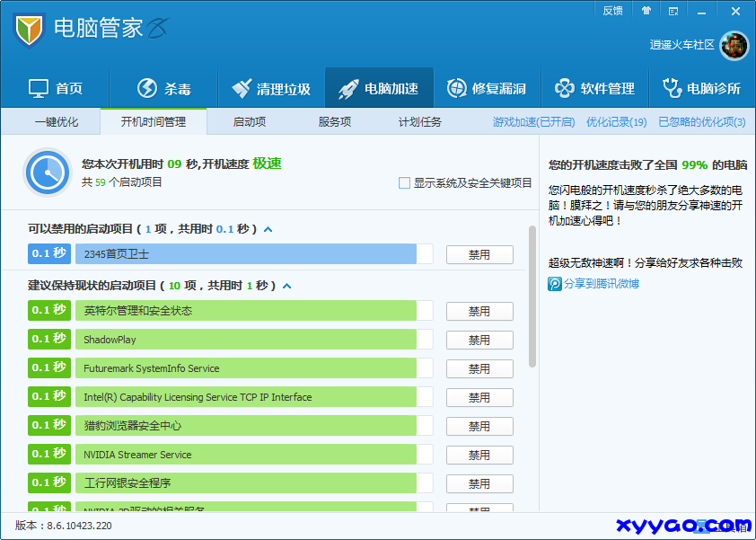Switch to 修复漏洞 vulnerability fixing
The image size is (756, 540).
(x=487, y=87)
